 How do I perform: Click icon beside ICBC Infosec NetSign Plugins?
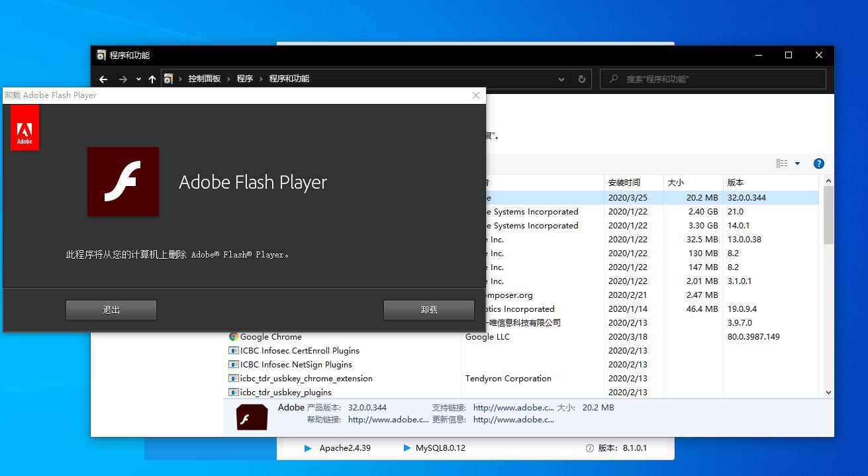pyautogui.click(x=234, y=365)
